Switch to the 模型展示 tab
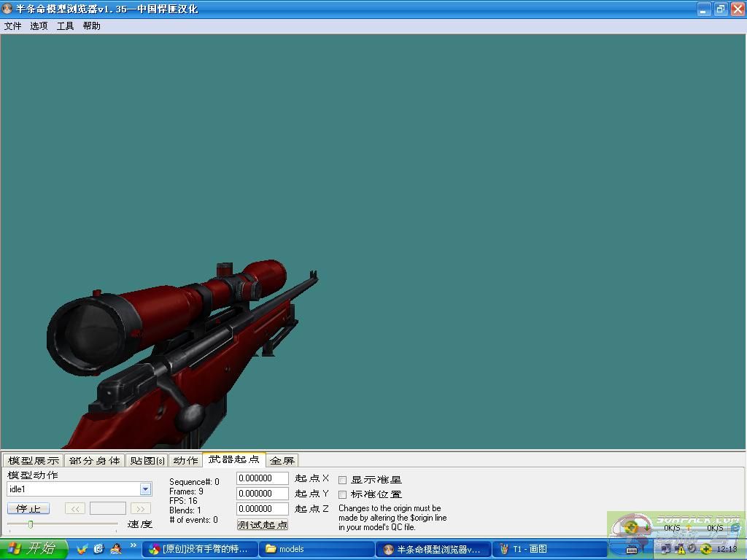The width and height of the screenshot is (747, 560). 33,461
